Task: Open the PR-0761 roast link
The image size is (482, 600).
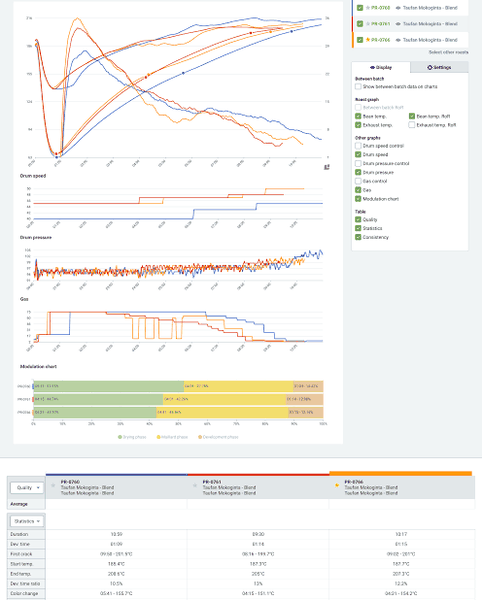Action: pos(380,24)
